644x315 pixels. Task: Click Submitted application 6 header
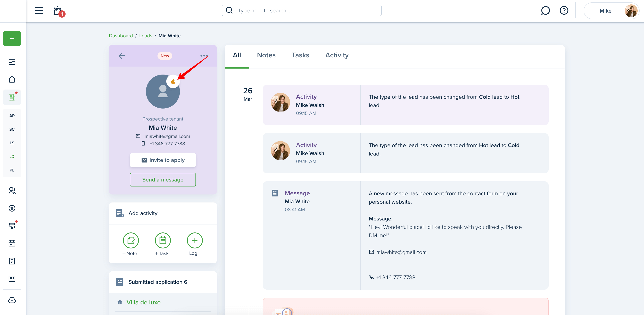coord(163,282)
